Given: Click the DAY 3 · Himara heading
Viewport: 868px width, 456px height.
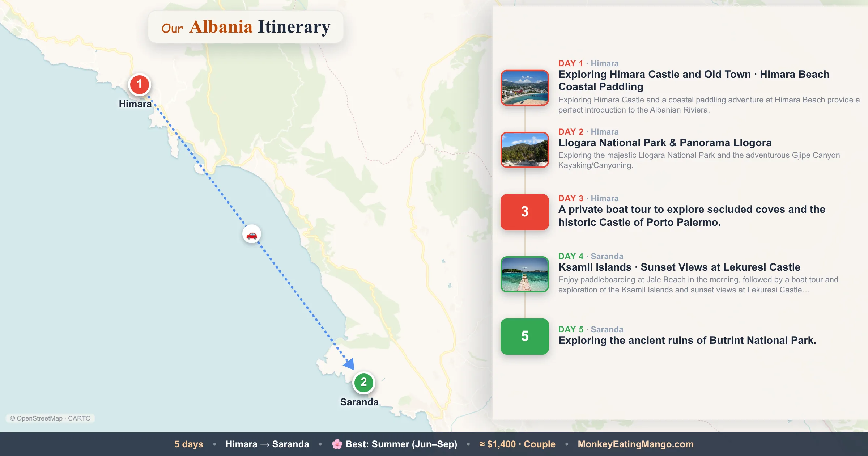Looking at the screenshot, I should coord(588,198).
